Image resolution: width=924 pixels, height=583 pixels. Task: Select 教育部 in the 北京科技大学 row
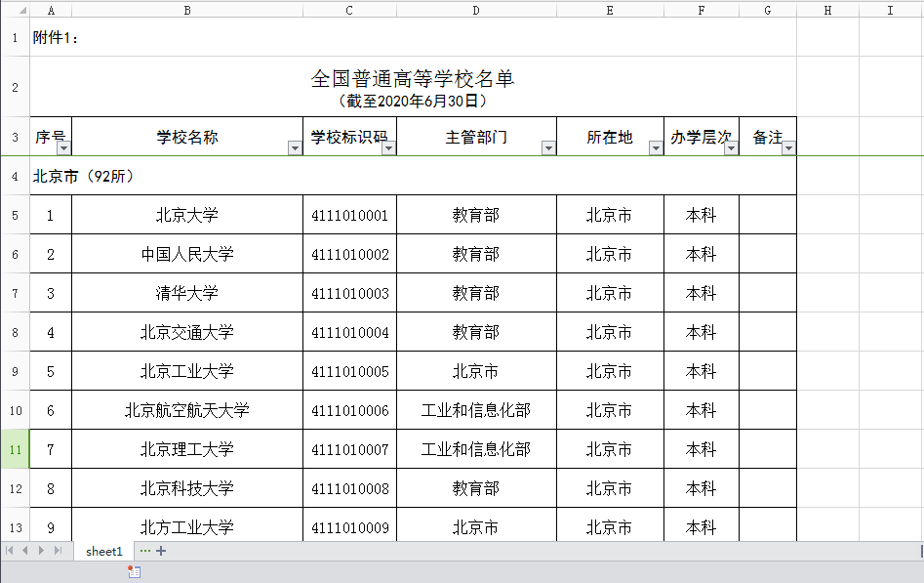coord(476,488)
